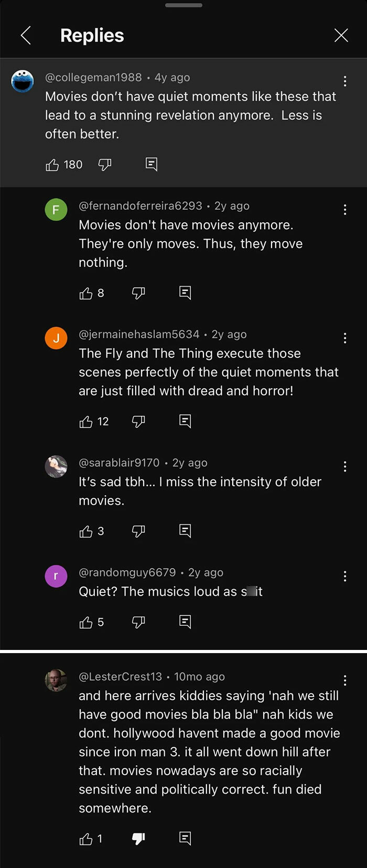Close the Replies panel

[341, 35]
